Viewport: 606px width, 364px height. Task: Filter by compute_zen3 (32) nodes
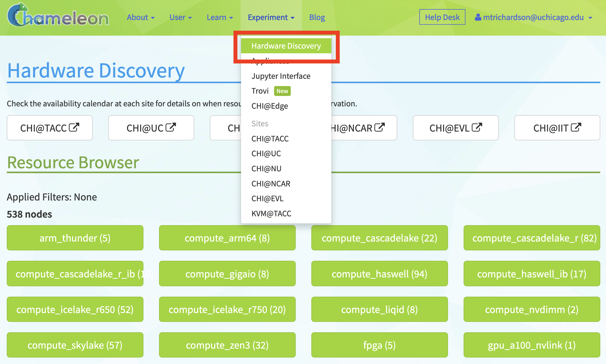click(x=227, y=345)
